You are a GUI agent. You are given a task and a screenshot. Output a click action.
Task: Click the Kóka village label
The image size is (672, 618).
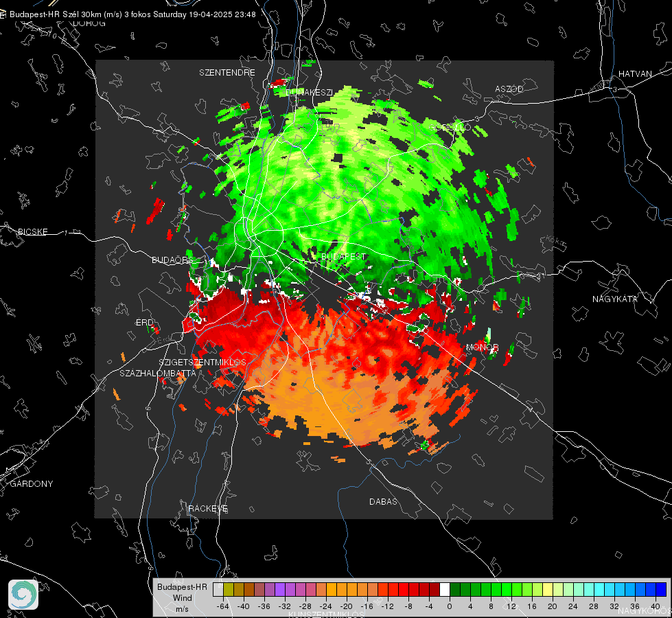pos(556,241)
